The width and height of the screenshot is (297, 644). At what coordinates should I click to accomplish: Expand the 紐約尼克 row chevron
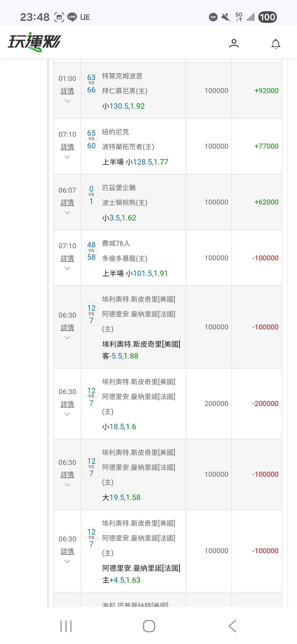point(67,157)
